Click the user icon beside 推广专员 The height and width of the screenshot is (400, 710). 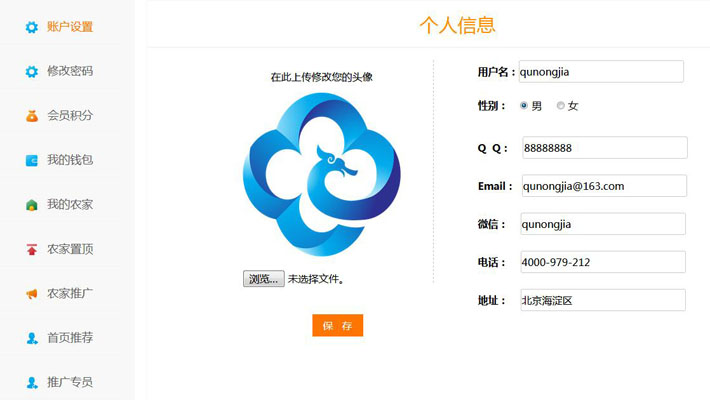[32, 382]
